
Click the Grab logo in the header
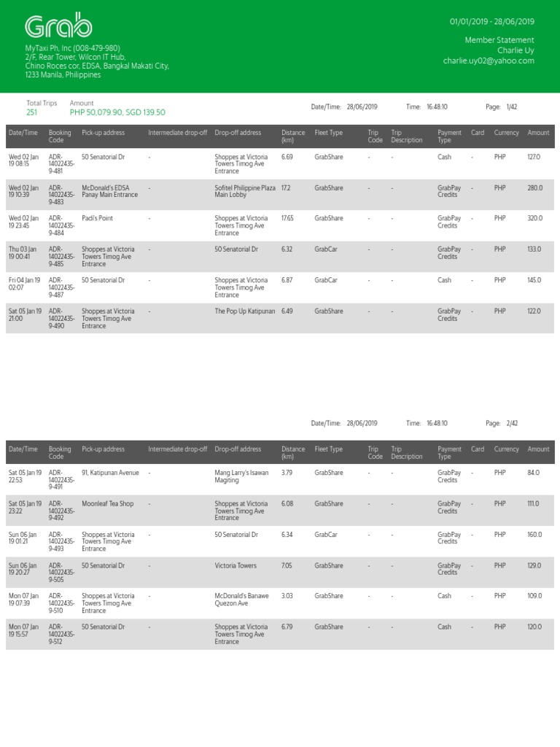tap(58, 27)
